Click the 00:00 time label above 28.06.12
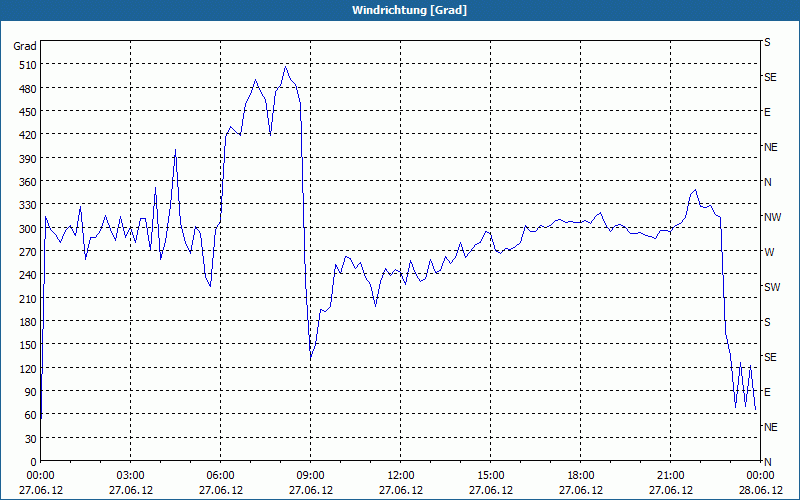The height and width of the screenshot is (500, 800). (760, 476)
